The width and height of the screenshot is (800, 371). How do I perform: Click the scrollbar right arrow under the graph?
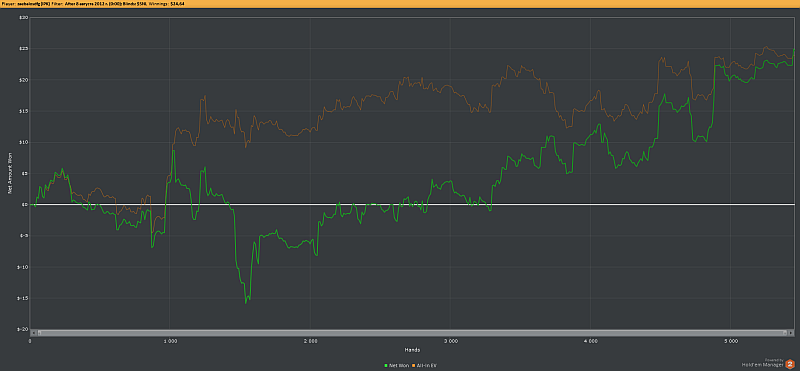click(791, 333)
